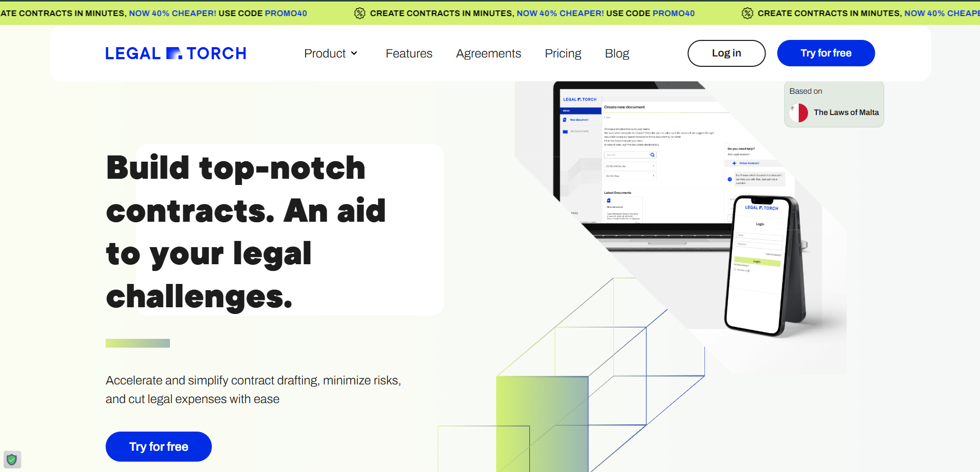Go to the Agreements page
This screenshot has width=980, height=472.
point(488,53)
